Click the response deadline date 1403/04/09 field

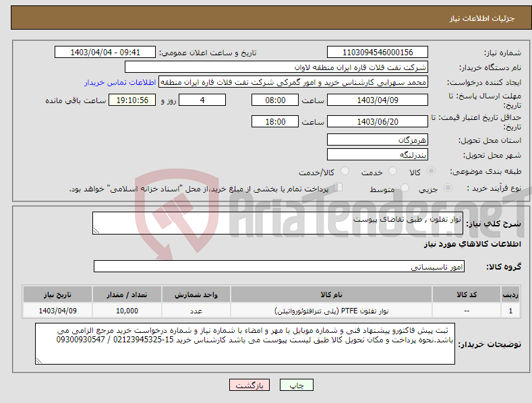tap(378, 100)
